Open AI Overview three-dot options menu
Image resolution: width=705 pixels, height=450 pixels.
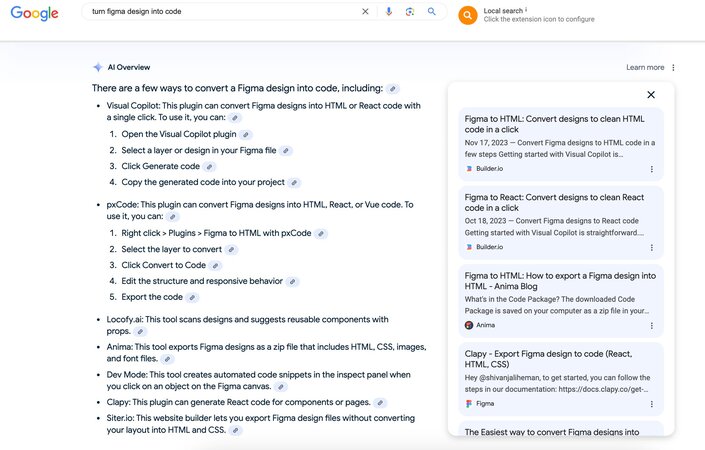[x=673, y=68]
